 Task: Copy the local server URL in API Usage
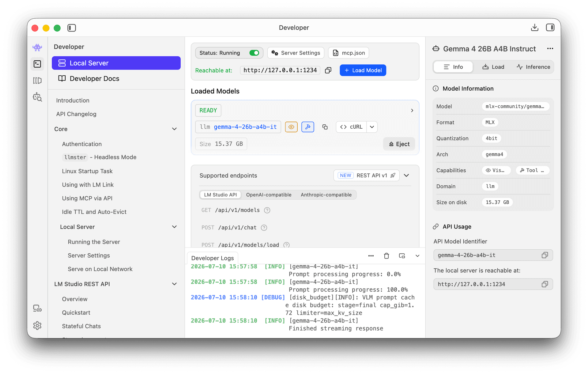[x=545, y=284]
